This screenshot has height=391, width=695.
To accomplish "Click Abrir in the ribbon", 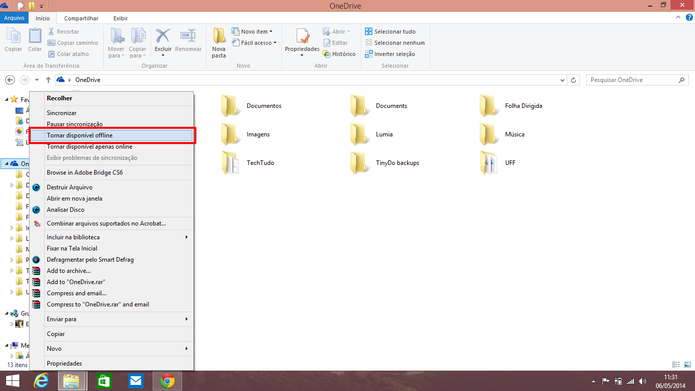I will pyautogui.click(x=336, y=31).
